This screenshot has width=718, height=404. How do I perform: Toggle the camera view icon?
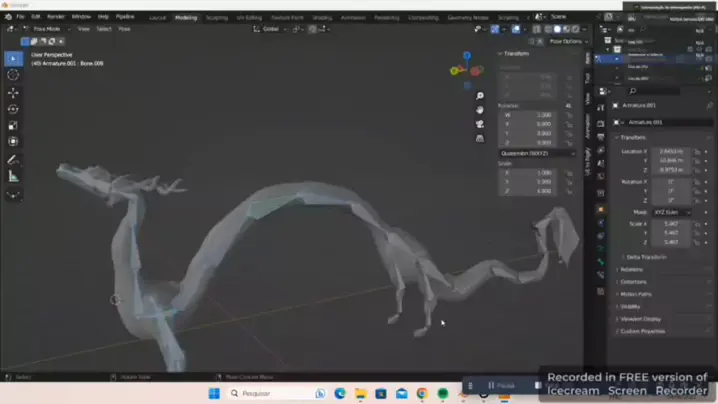click(x=479, y=124)
